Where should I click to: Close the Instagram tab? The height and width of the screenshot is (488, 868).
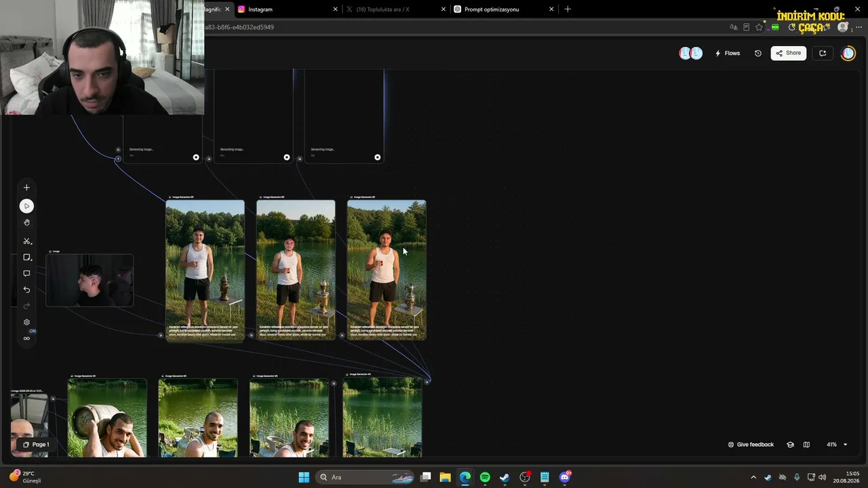click(335, 9)
